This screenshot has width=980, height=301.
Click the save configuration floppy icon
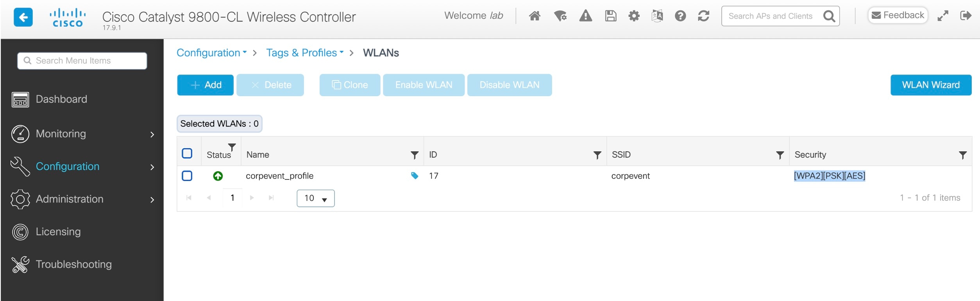(610, 16)
